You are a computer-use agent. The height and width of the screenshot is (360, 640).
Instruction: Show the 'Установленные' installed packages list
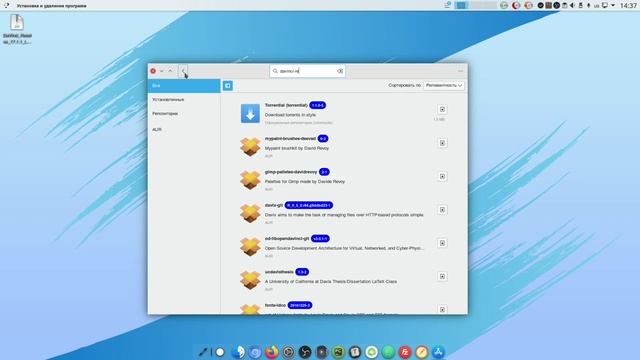pos(184,100)
